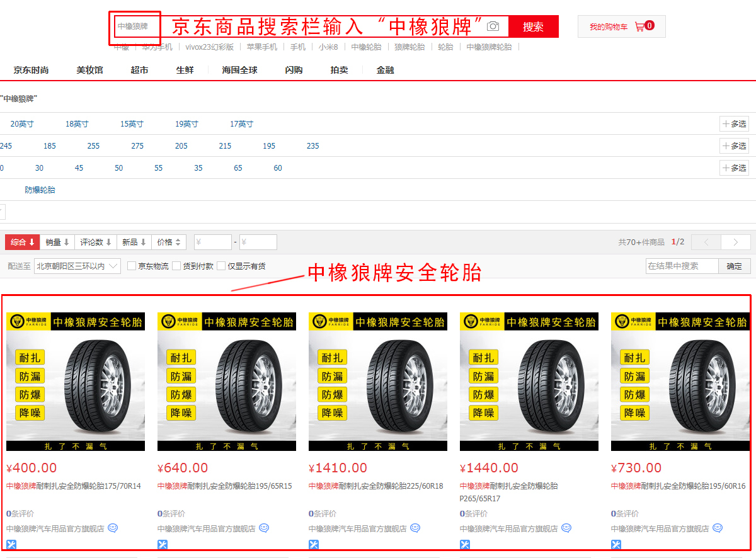Filter by tire width 215
The image size is (756, 558).
coord(226,146)
